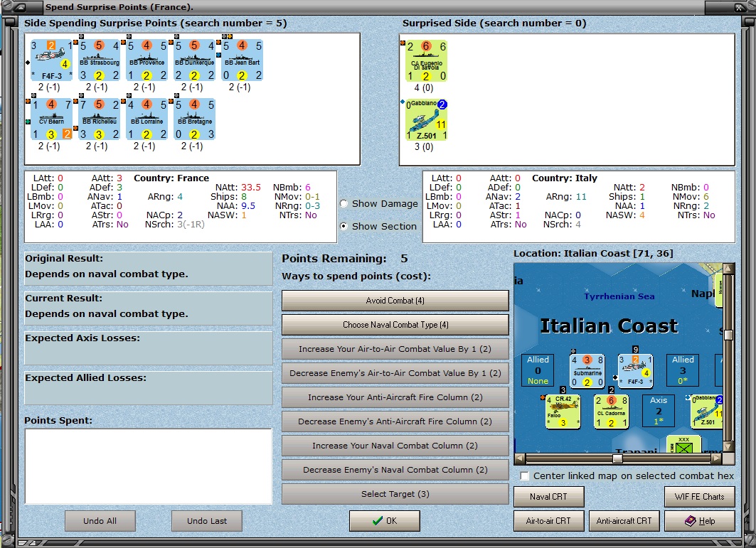The width and height of the screenshot is (756, 548).
Task: Select the BB Strasbourg ship counter
Action: pos(100,60)
